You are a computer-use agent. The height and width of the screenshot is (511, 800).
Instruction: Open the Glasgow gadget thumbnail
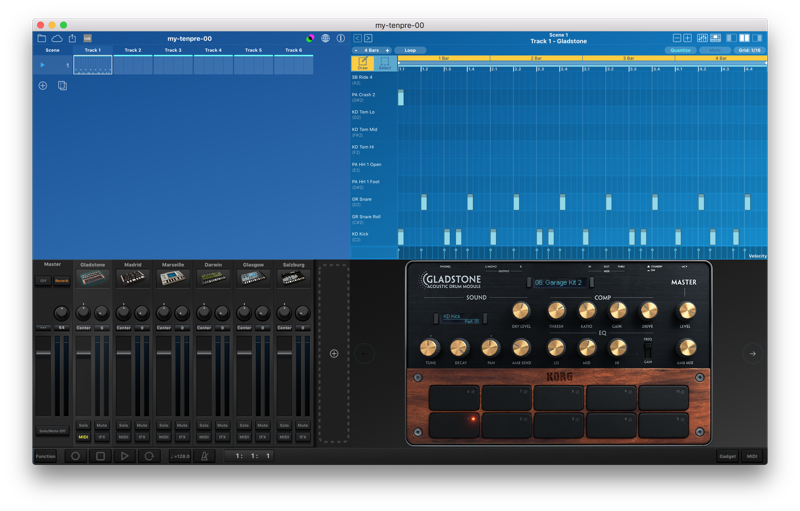254,278
